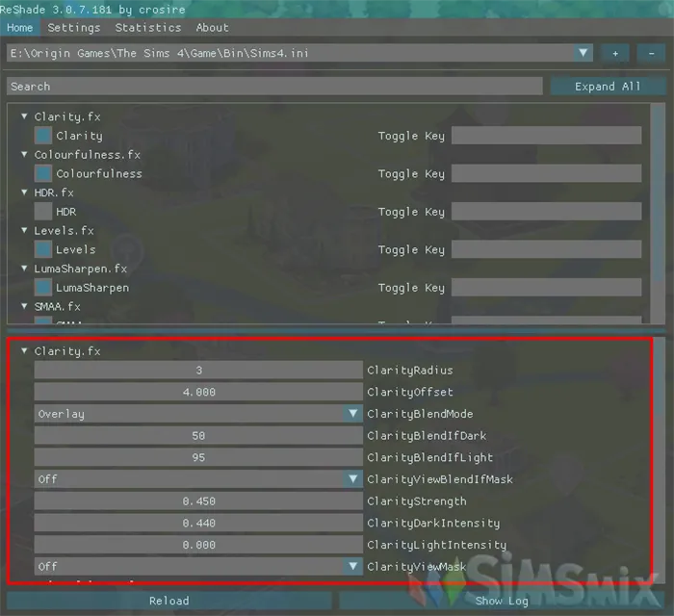The width and height of the screenshot is (674, 616).
Task: Set the Toggle Key field for Levels
Action: 546,249
